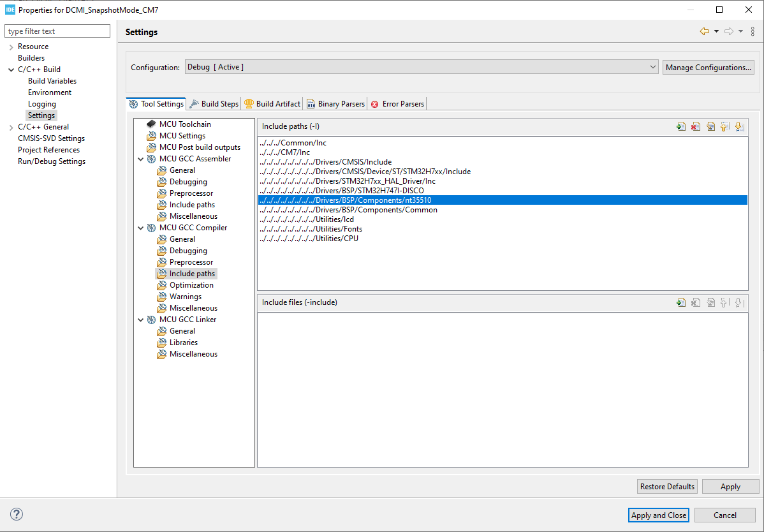764x532 pixels.
Task: Open the view menu with three dots icon
Action: (x=753, y=31)
